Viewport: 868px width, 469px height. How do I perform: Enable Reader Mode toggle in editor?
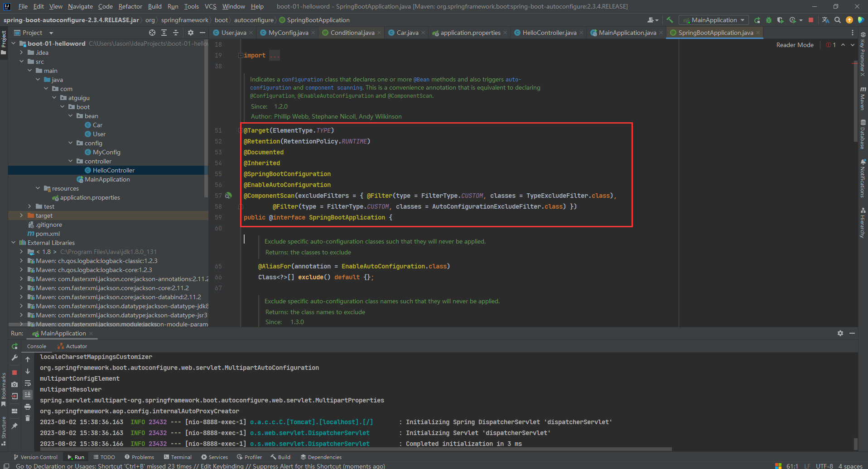click(795, 45)
